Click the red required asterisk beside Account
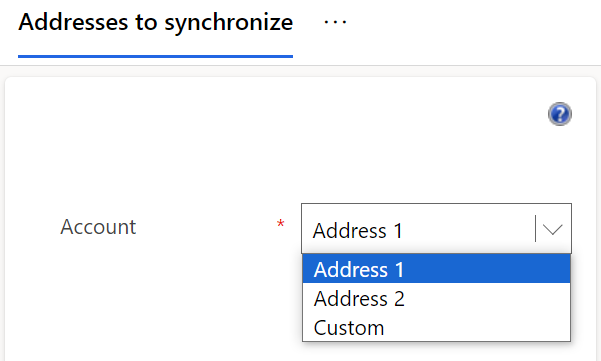Image resolution: width=601 pixels, height=361 pixels. (281, 223)
